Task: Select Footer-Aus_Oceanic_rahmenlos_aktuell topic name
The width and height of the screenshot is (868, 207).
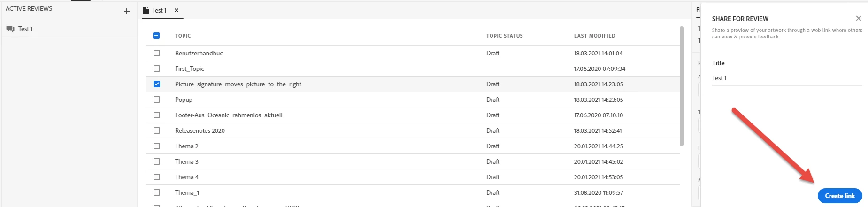Action: (229, 115)
